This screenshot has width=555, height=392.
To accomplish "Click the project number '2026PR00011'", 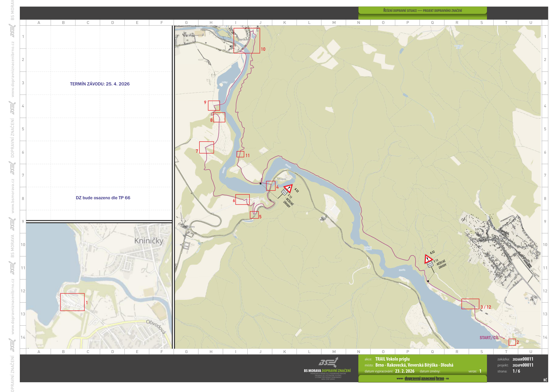I will (523, 365).
